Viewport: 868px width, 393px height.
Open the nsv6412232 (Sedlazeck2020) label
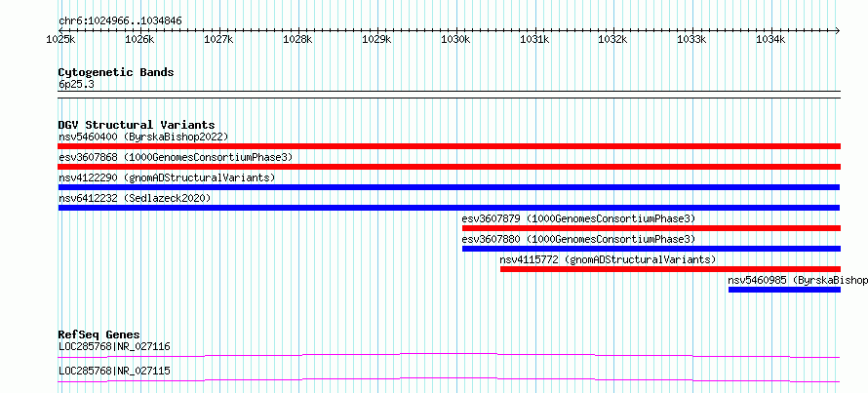135,198
